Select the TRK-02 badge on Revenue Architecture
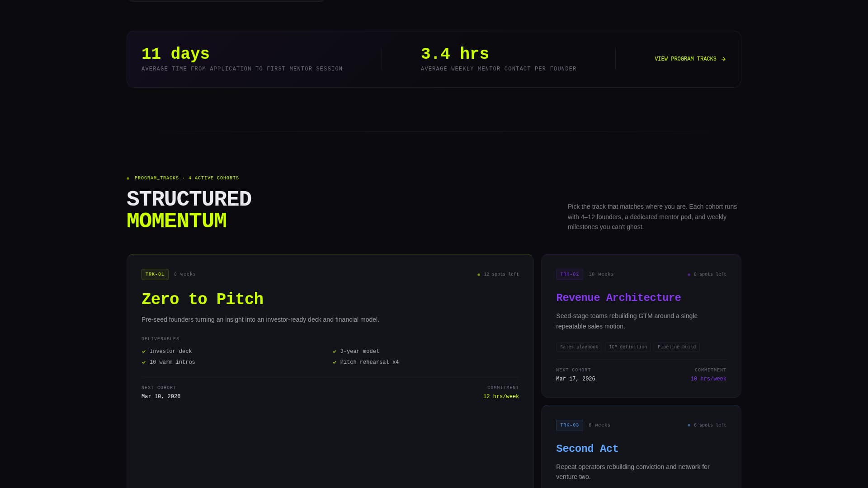This screenshot has height=488, width=868. click(x=569, y=274)
